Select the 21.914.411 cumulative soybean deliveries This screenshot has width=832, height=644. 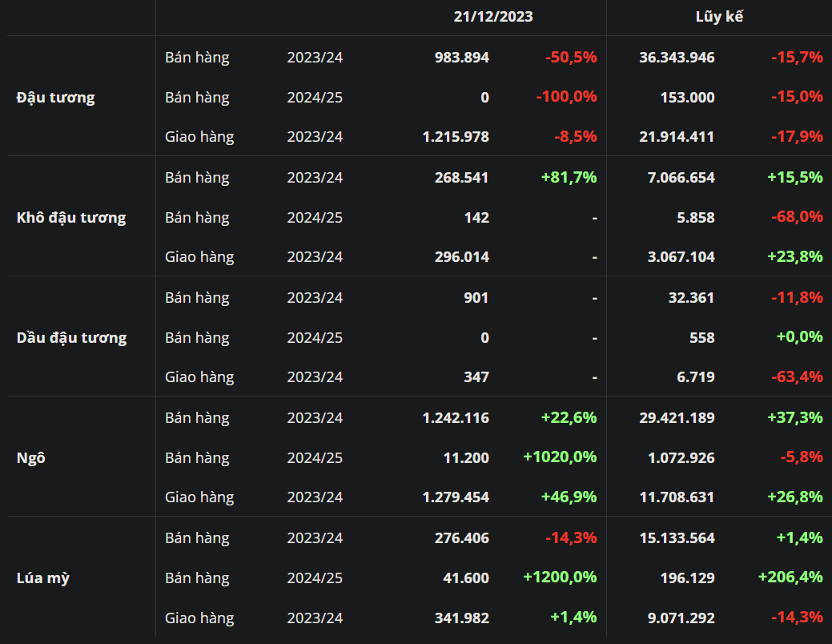(677, 137)
